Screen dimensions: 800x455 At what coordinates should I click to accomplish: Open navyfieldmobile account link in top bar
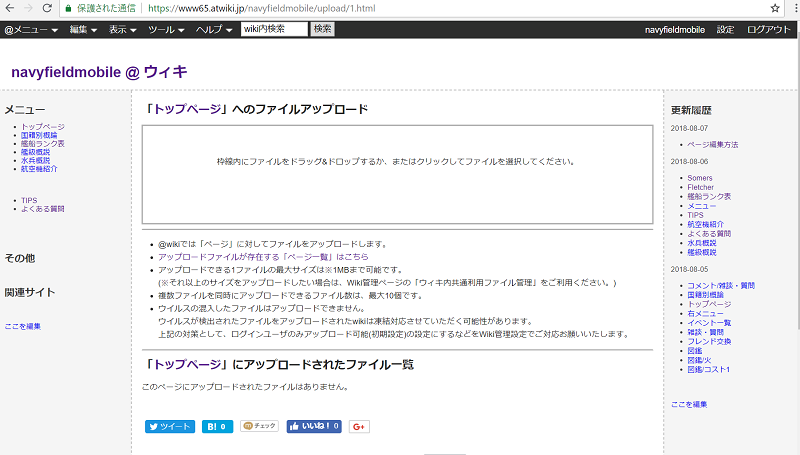click(x=674, y=30)
